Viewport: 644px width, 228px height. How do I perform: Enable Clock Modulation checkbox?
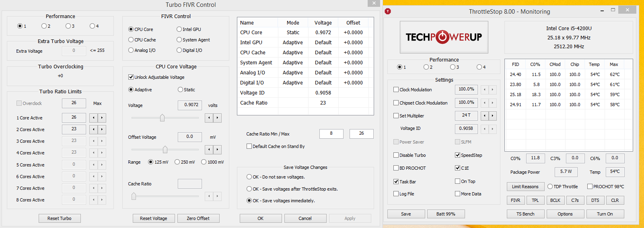[x=396, y=90]
